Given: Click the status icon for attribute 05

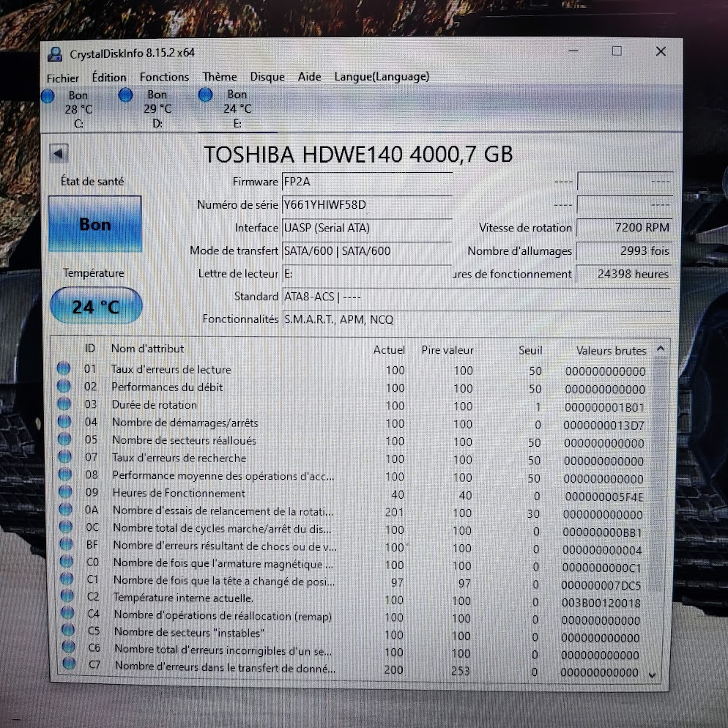Looking at the screenshot, I should tap(64, 439).
